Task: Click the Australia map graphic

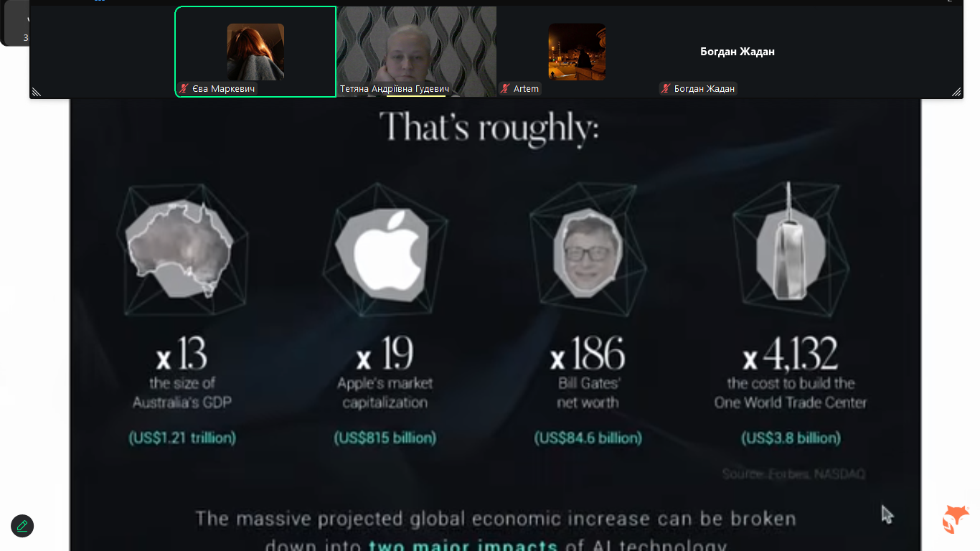Action: (181, 249)
